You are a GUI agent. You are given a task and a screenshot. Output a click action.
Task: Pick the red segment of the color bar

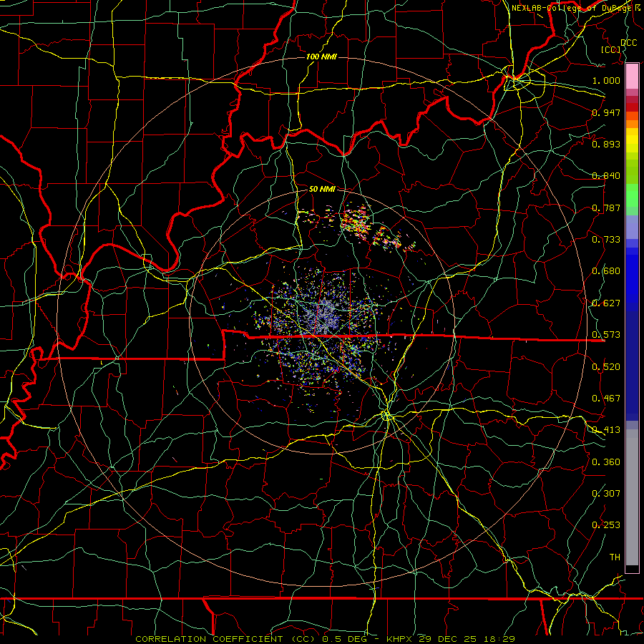click(632, 107)
